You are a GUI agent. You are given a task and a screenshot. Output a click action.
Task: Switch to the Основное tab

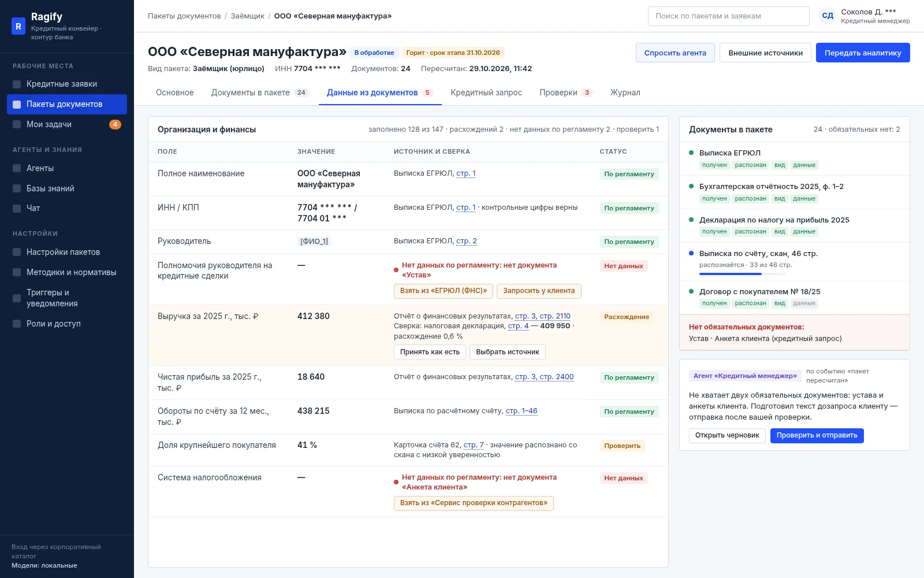pyautogui.click(x=175, y=92)
